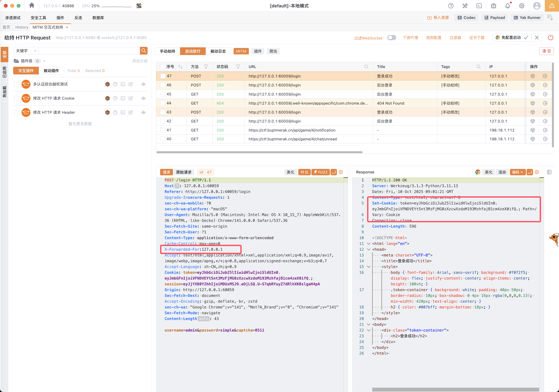Click the red power icon to stop hijacking
The image size is (559, 392).
tap(550, 38)
